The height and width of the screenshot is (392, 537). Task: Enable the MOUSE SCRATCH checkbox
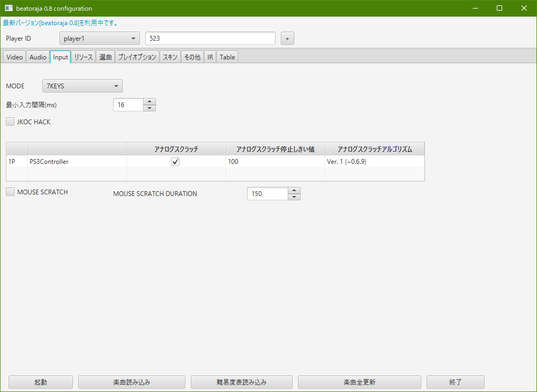click(10, 192)
